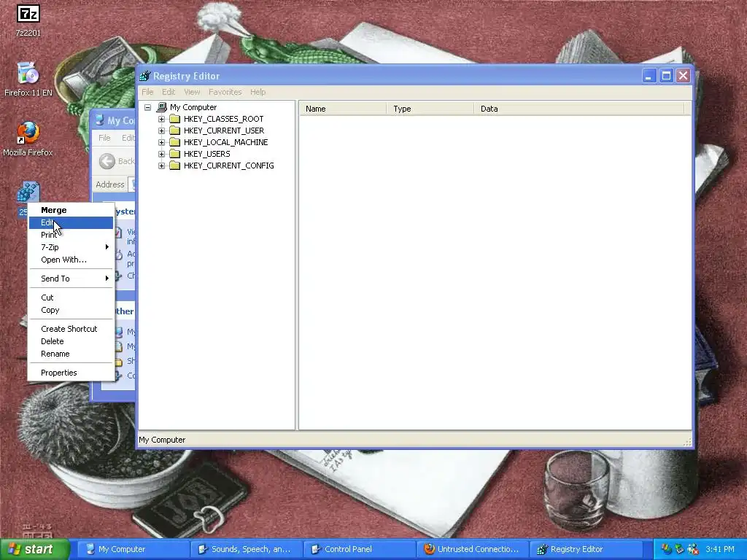The image size is (747, 560).
Task: Expand HKEY_USERS key
Action: tap(161, 154)
